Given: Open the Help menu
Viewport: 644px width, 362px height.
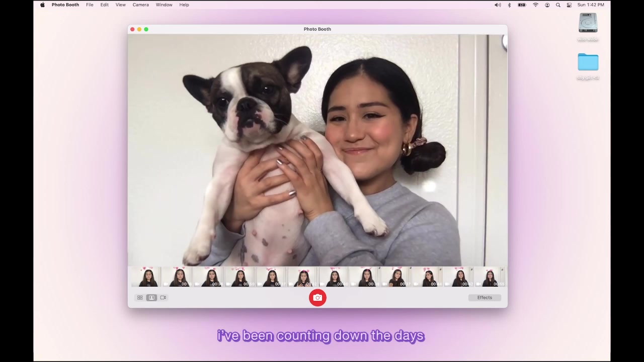Looking at the screenshot, I should (x=184, y=5).
